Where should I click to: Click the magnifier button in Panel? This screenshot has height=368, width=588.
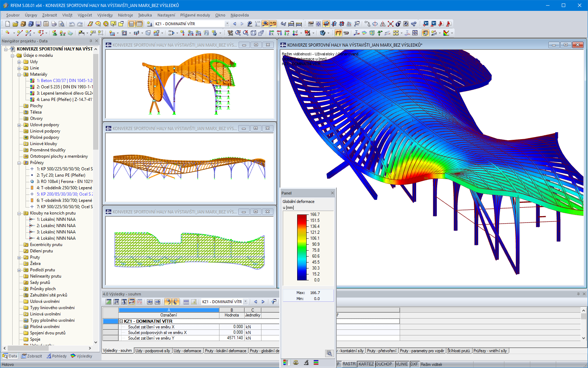(329, 353)
